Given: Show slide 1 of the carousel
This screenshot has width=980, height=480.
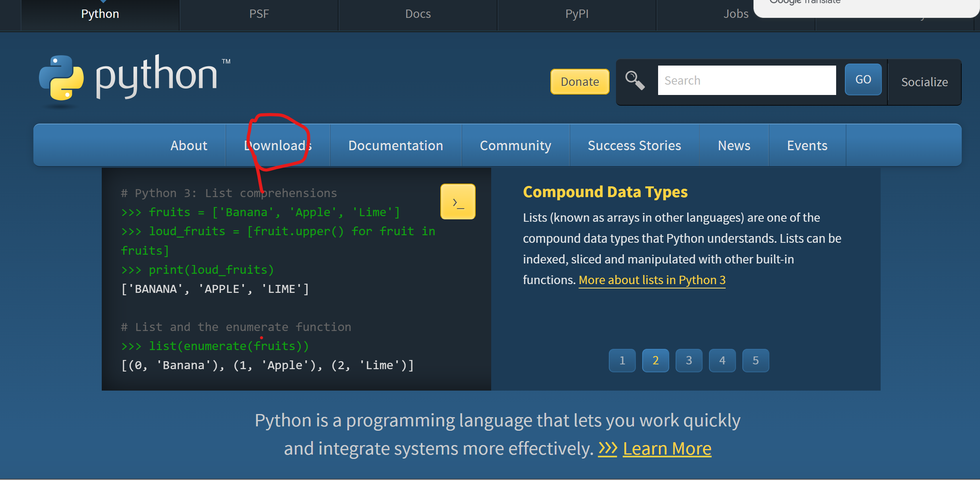Looking at the screenshot, I should (x=622, y=360).
